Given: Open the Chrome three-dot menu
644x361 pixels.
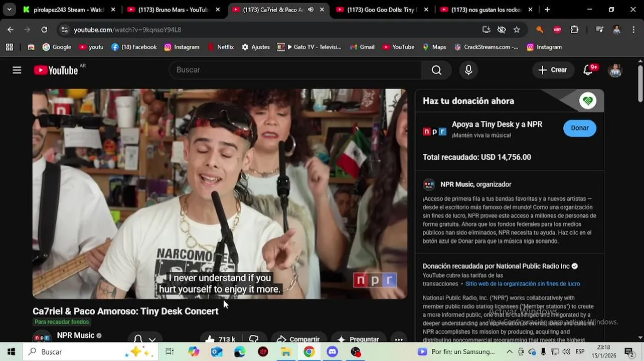Looking at the screenshot, I should (633, 30).
